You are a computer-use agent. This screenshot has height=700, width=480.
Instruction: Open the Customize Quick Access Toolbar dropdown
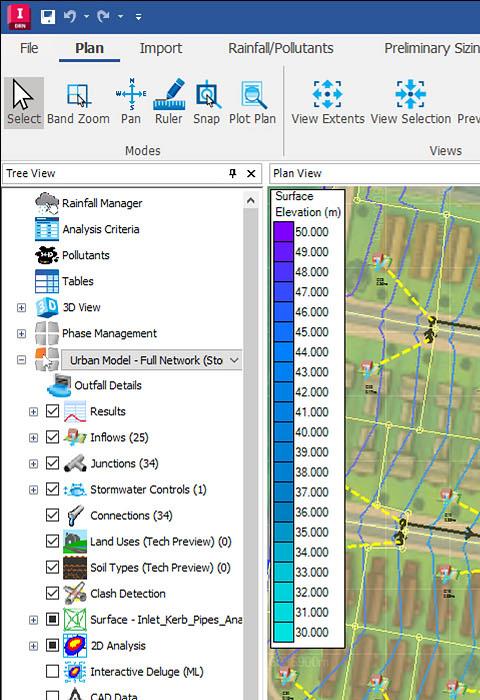pyautogui.click(x=138, y=17)
